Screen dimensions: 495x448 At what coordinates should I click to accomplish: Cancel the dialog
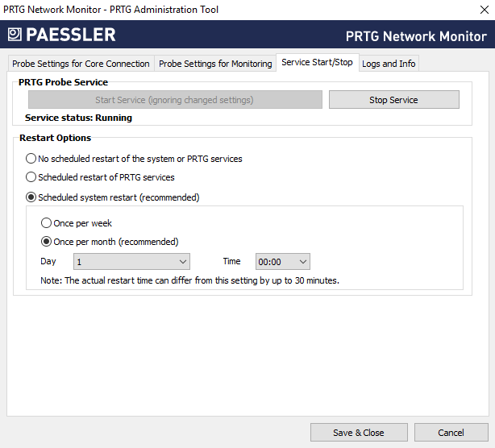point(451,433)
